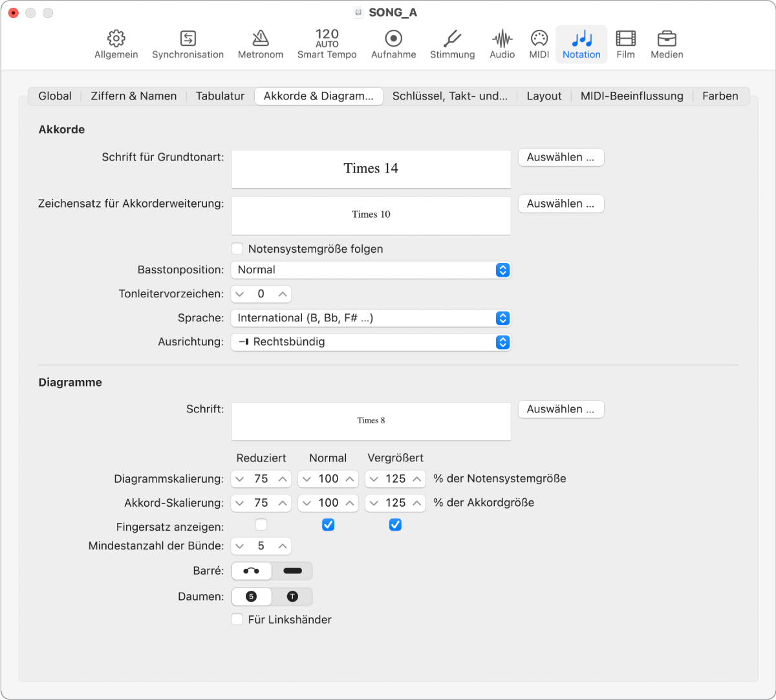776x700 pixels.
Task: Open the Allgemein settings pane
Action: pos(116,43)
